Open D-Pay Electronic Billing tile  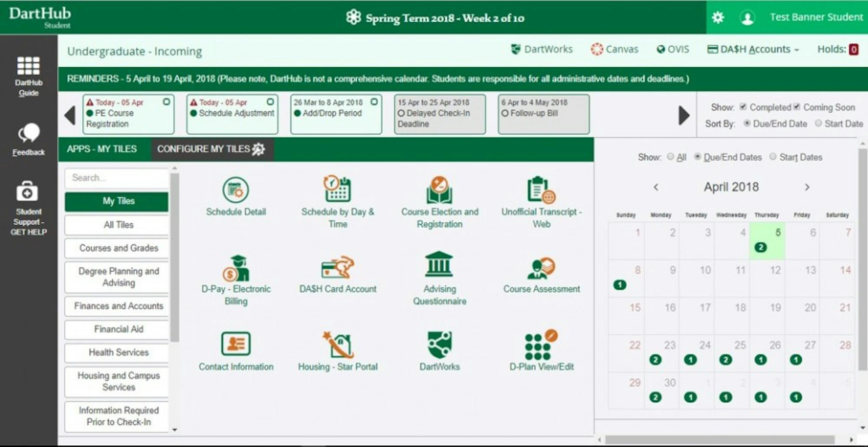(x=236, y=269)
